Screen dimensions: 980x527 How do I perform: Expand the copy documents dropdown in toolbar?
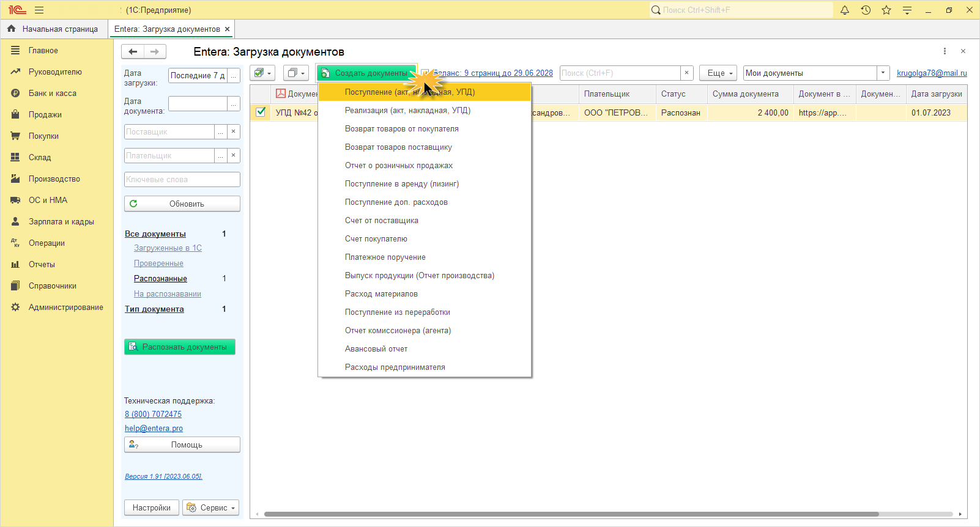click(297, 73)
